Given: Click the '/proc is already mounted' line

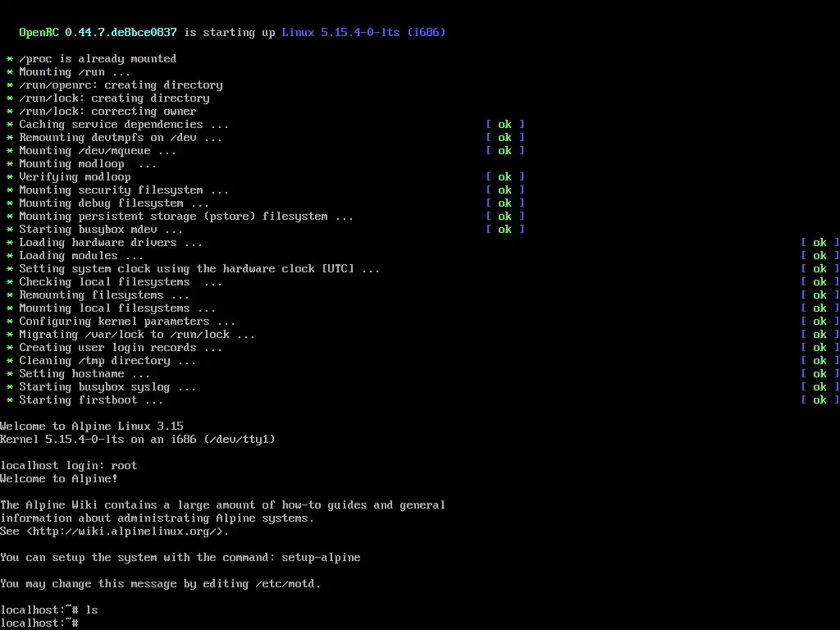Looking at the screenshot, I should coord(98,58).
